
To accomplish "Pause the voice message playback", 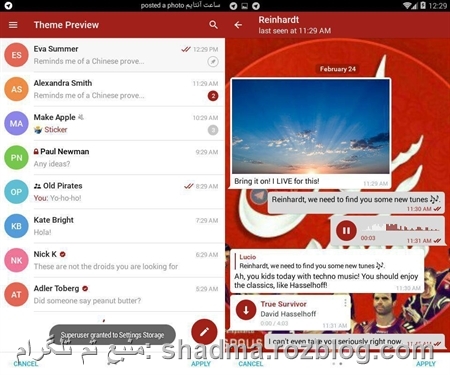I will [346, 231].
